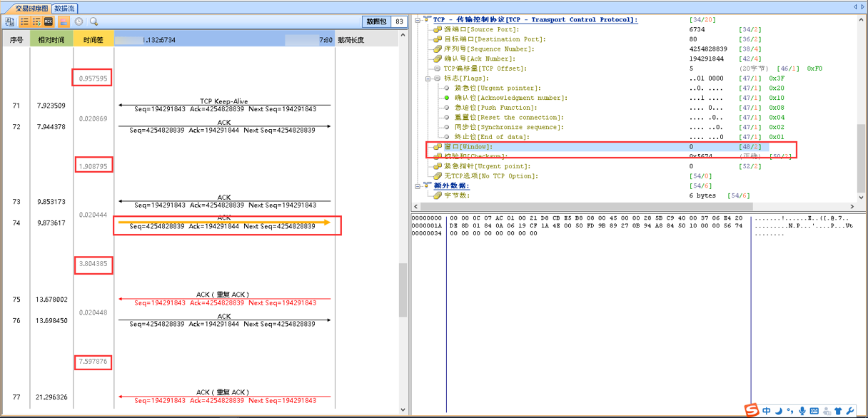This screenshot has height=418, width=868.
Task: Click the 相对时间 column header
Action: (x=51, y=40)
